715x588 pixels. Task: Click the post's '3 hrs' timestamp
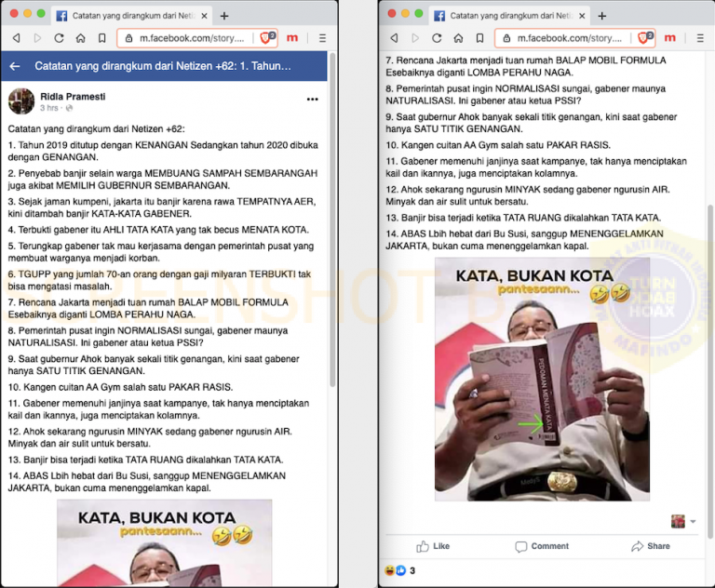(48, 108)
